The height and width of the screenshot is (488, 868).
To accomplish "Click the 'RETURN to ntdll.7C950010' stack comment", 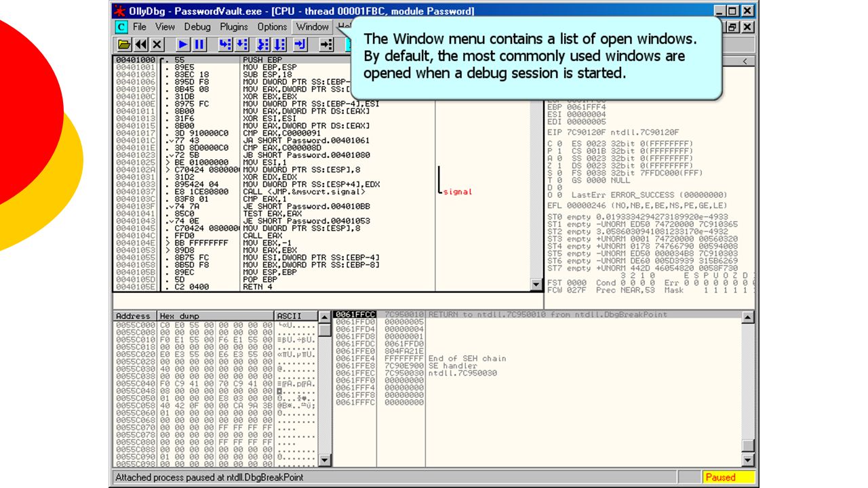I will pyautogui.click(x=548, y=314).
